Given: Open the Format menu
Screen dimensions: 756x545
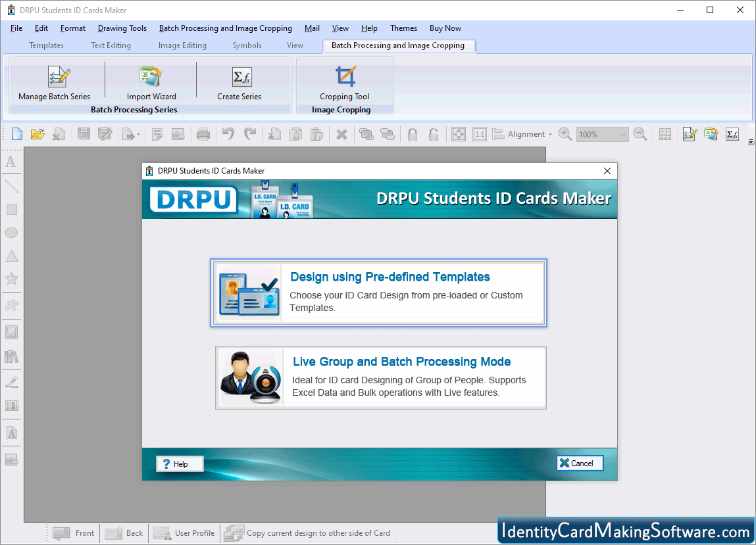Looking at the screenshot, I should (73, 28).
